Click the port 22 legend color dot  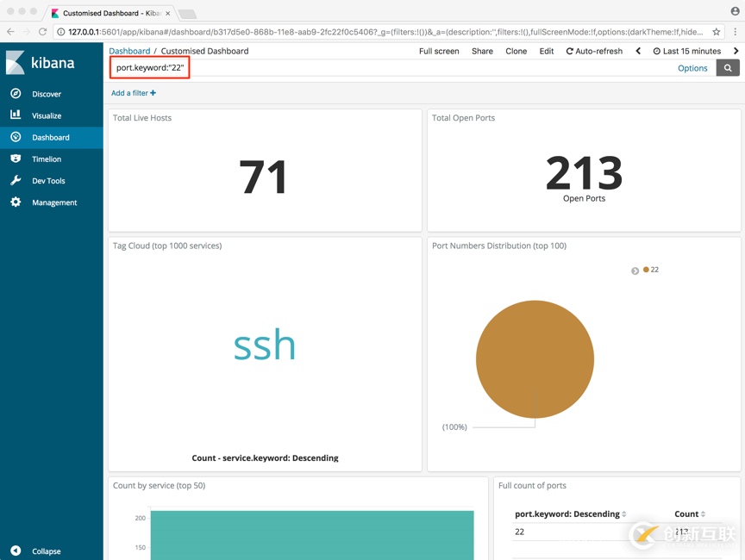click(646, 270)
